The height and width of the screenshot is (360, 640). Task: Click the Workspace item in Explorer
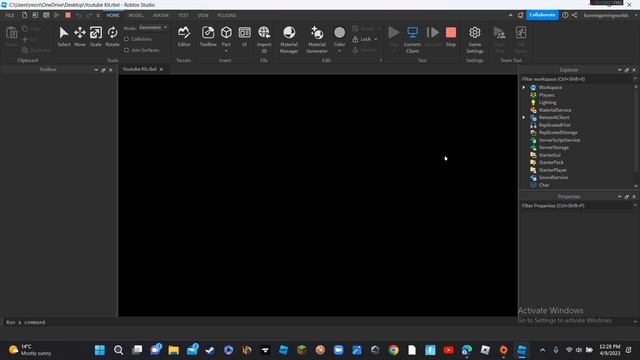[x=550, y=87]
